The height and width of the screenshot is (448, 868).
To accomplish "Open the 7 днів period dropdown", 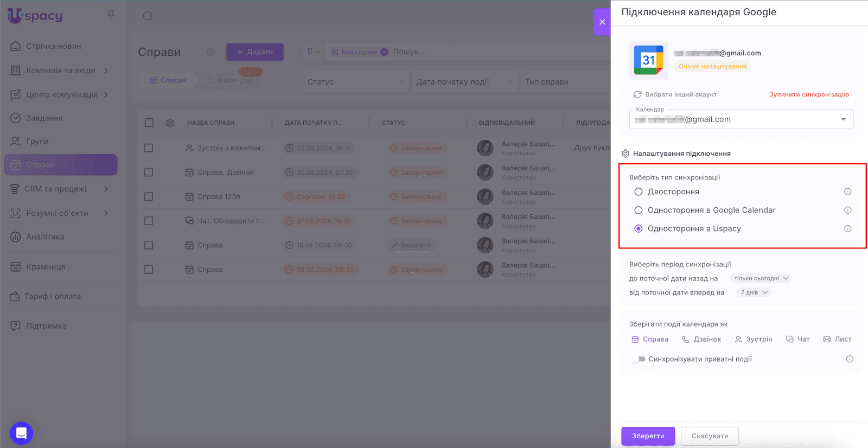I will click(x=754, y=292).
